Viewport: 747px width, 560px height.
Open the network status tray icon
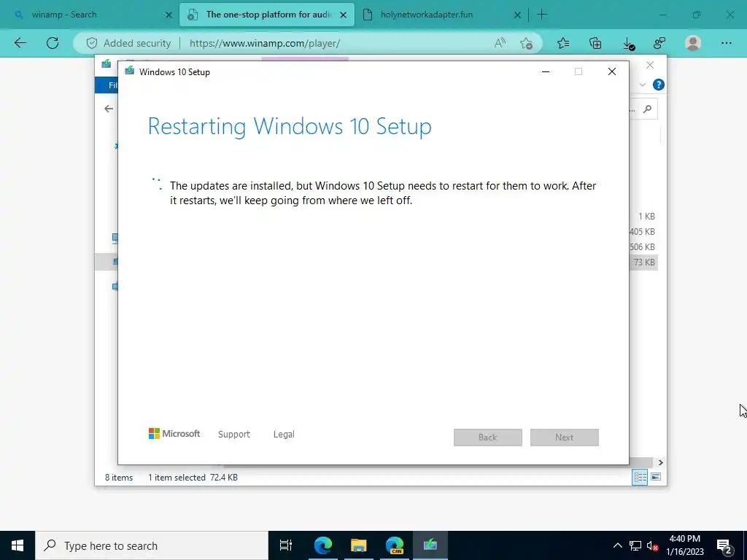pyautogui.click(x=635, y=545)
